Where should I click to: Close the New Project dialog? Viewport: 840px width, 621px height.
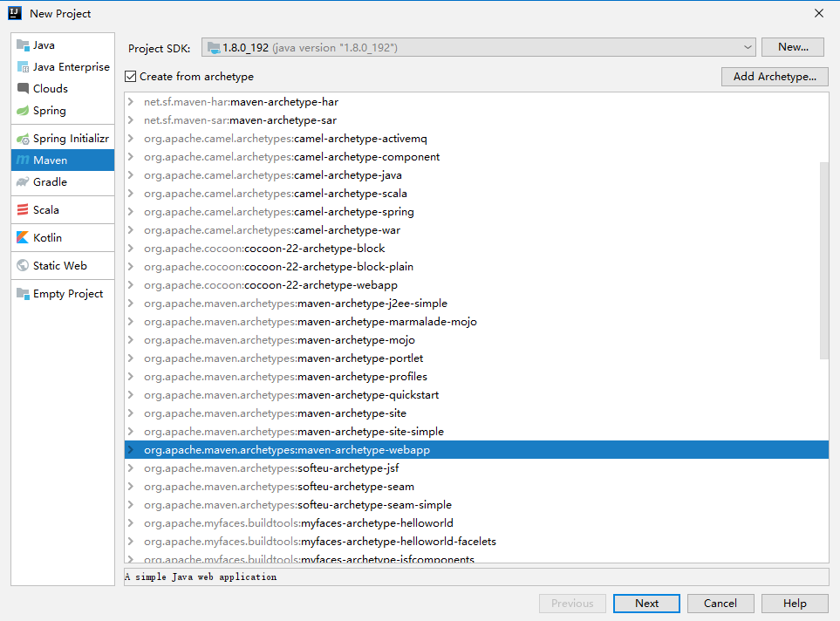click(819, 13)
